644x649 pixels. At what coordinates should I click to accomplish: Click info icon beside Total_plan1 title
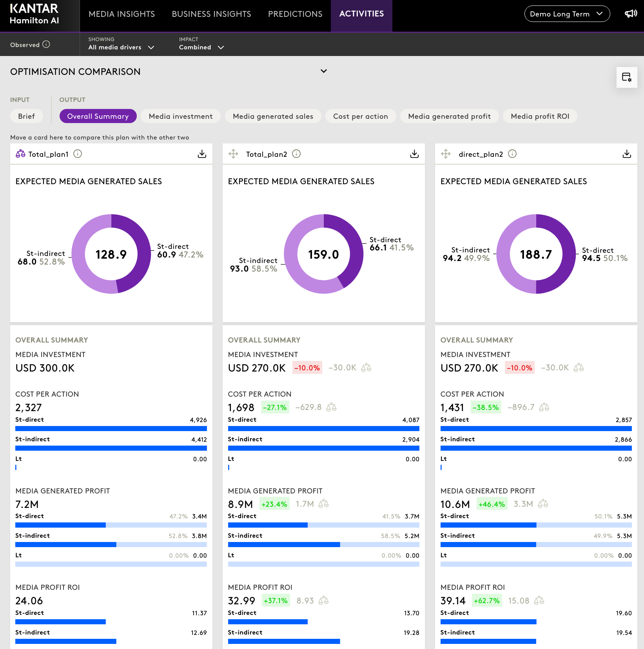(x=78, y=154)
